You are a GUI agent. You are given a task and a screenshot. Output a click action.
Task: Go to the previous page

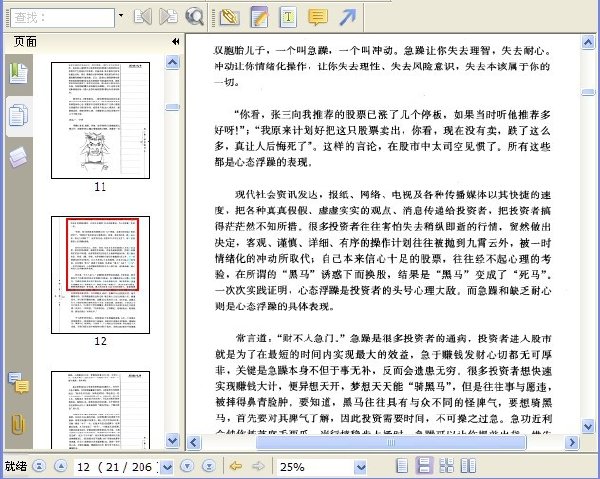coord(60,466)
